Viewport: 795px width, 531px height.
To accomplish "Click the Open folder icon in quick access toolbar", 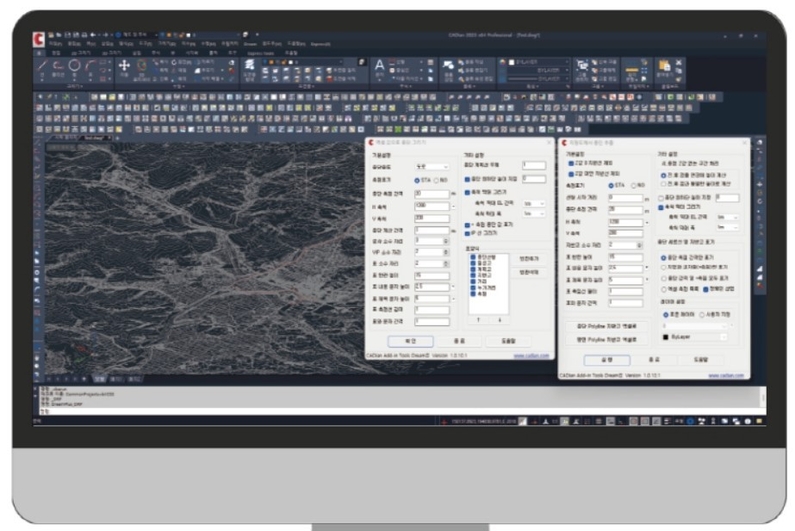I will (x=59, y=35).
